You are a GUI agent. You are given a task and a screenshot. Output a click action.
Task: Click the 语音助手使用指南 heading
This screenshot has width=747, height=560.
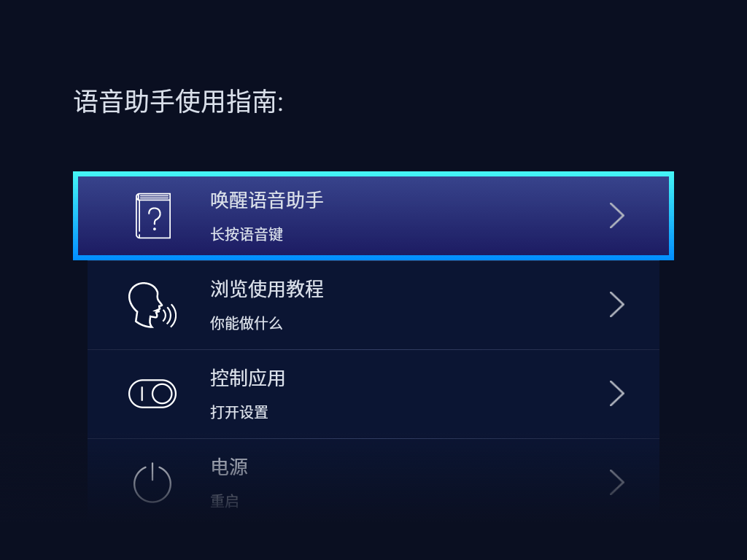(x=179, y=101)
